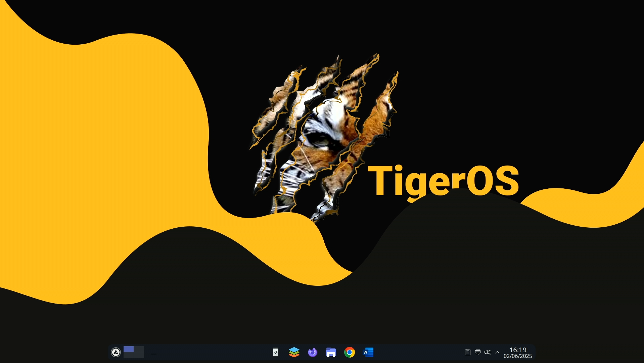Viewport: 644px width, 363px height.
Task: Open the Dolphin file manager
Action: [x=331, y=352]
